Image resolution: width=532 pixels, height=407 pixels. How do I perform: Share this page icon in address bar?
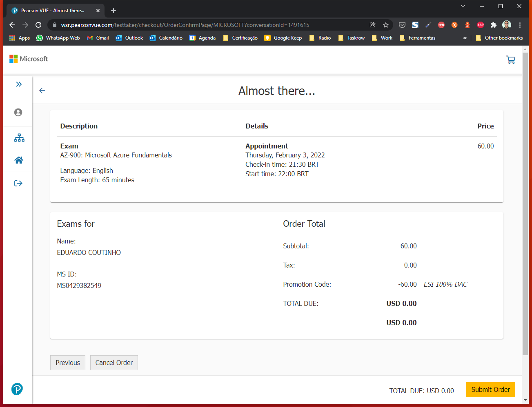pyautogui.click(x=373, y=25)
